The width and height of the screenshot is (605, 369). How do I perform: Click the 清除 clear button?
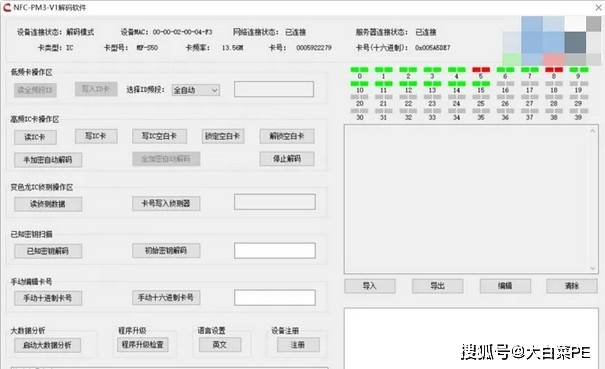coord(572,286)
